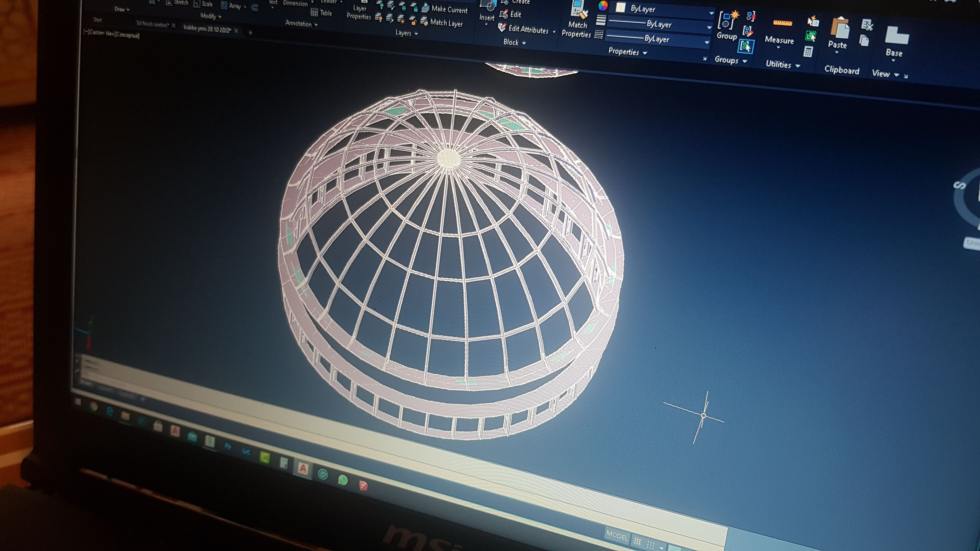Click the Table tool icon
Viewport: 980px width, 551px height.
(x=322, y=13)
